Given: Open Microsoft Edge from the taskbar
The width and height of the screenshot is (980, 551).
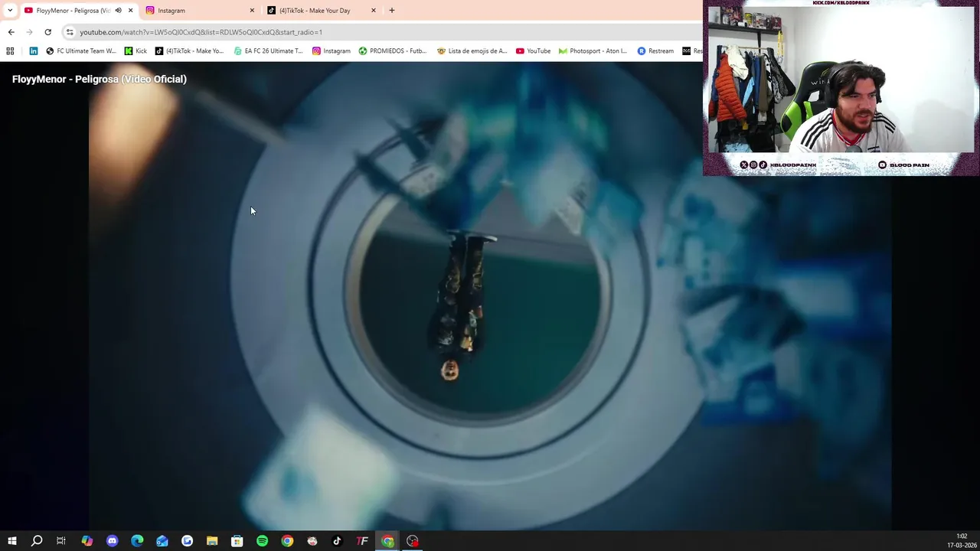Looking at the screenshot, I should [137, 541].
